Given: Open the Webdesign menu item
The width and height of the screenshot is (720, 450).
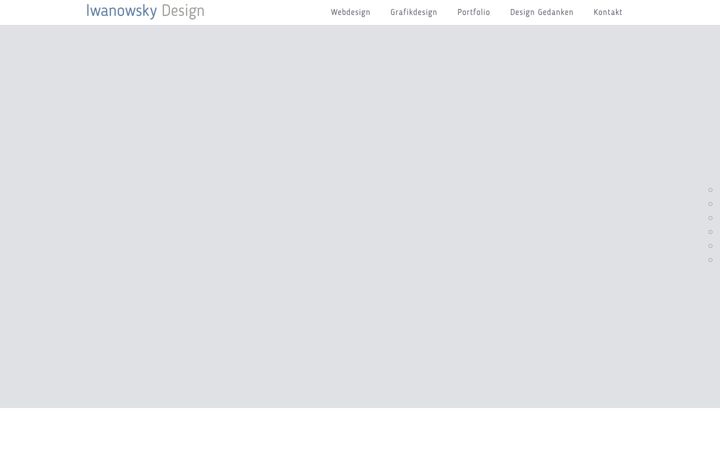Looking at the screenshot, I should point(350,12).
